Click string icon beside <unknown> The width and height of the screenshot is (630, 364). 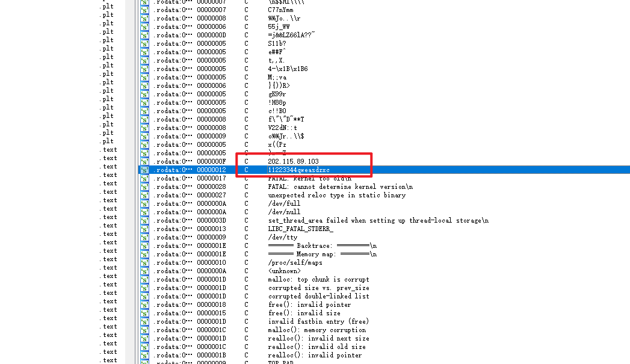click(144, 271)
